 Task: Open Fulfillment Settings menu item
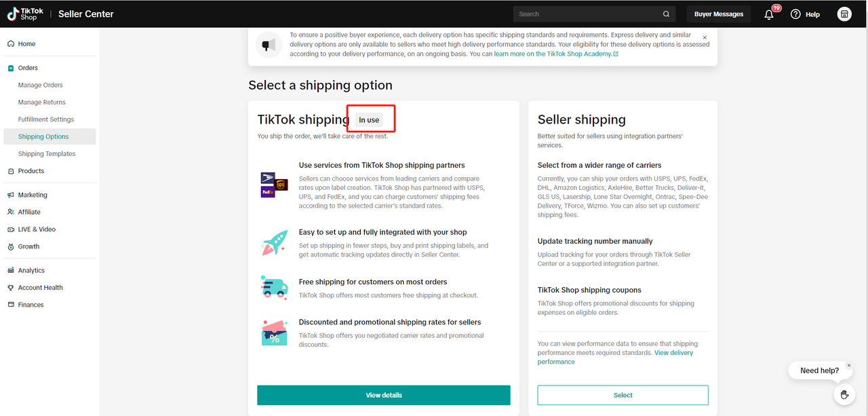pyautogui.click(x=46, y=119)
